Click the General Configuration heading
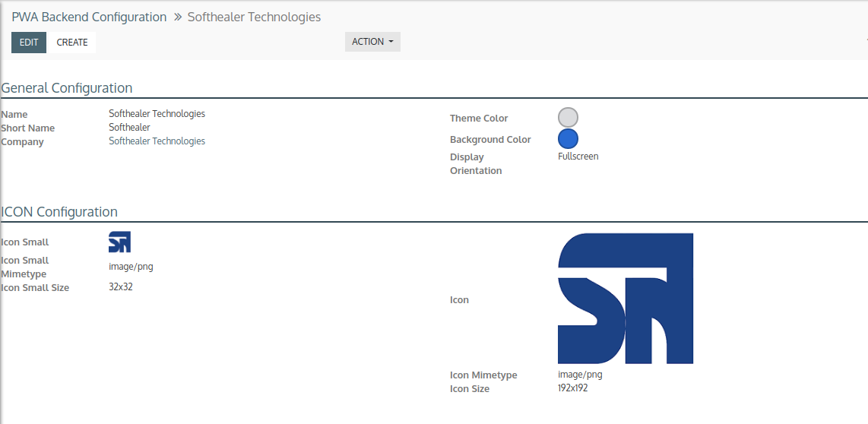Viewport: 868px width, 424px height. (67, 88)
